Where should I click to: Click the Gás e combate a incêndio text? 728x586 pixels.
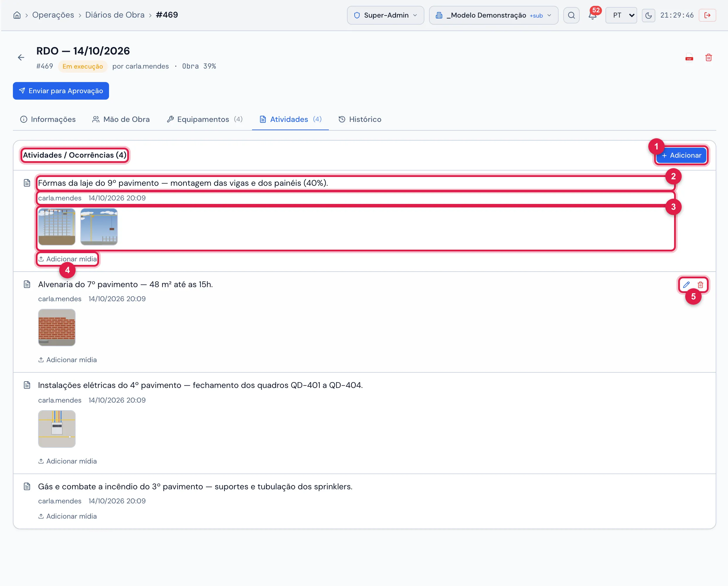click(x=195, y=486)
